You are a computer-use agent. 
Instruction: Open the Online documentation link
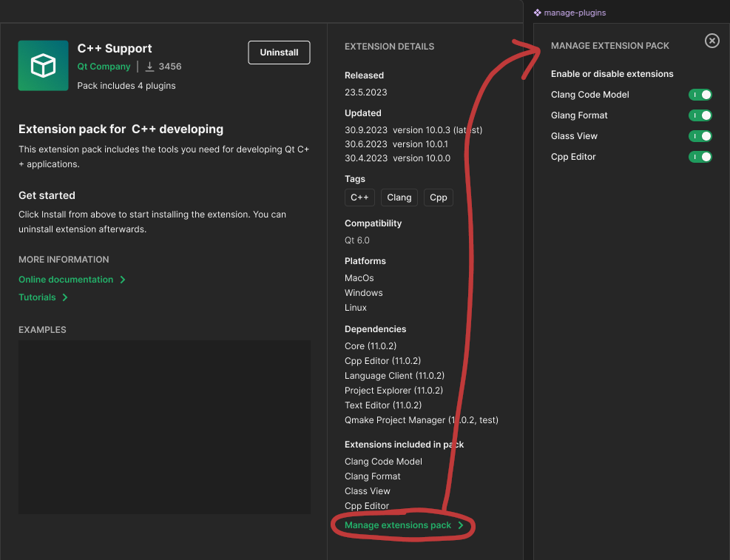(66, 280)
